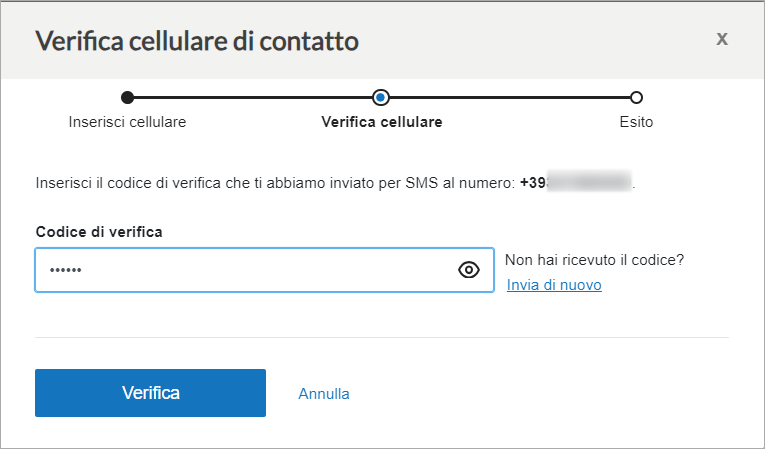Click progress line between first and second steps
The height and width of the screenshot is (449, 765).
pos(253,98)
